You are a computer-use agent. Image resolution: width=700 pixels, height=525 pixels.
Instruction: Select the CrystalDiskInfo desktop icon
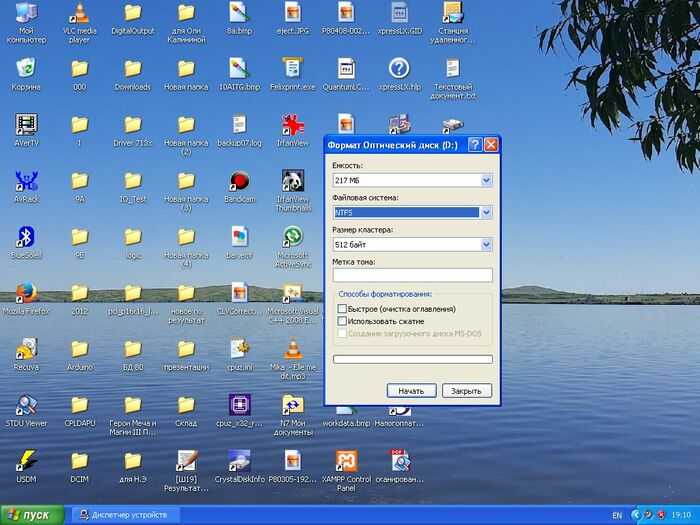239,460
